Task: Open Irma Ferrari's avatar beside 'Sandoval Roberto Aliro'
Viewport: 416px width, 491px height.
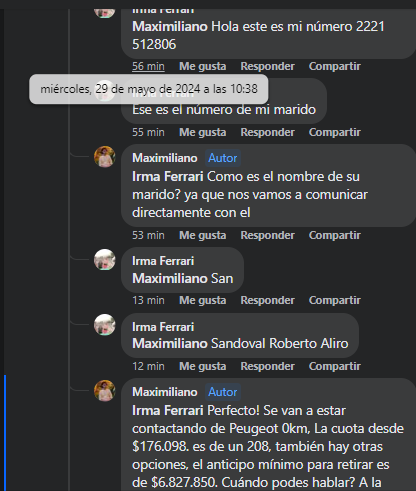Action: tap(105, 325)
